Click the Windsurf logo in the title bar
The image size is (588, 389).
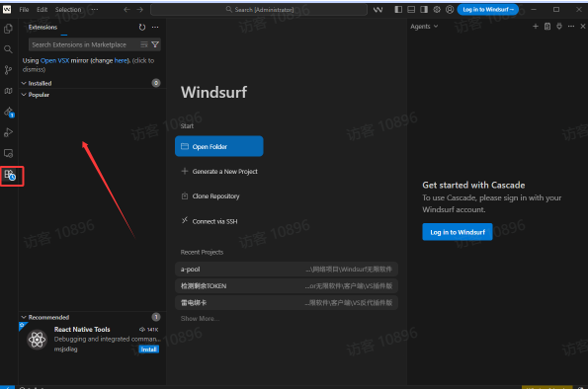click(7, 9)
